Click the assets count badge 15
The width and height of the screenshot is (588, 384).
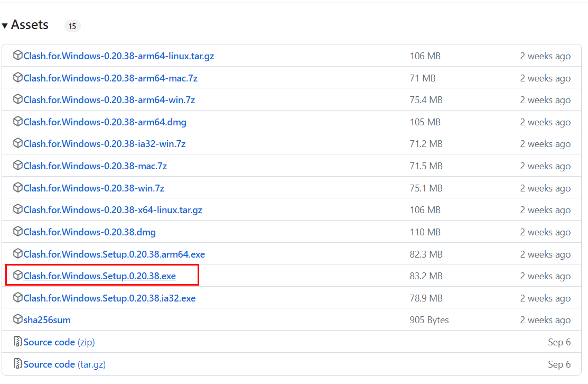72,26
